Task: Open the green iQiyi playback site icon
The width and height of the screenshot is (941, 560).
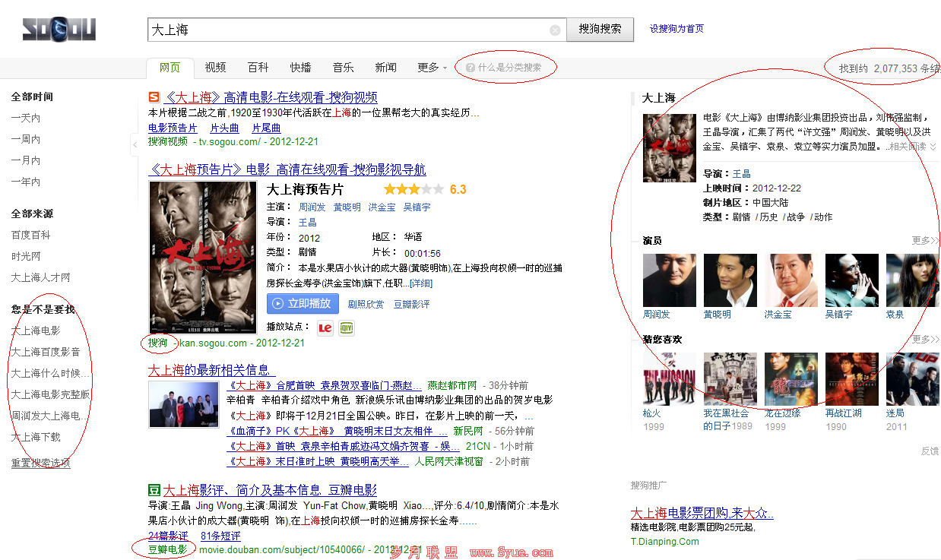Action: [347, 327]
